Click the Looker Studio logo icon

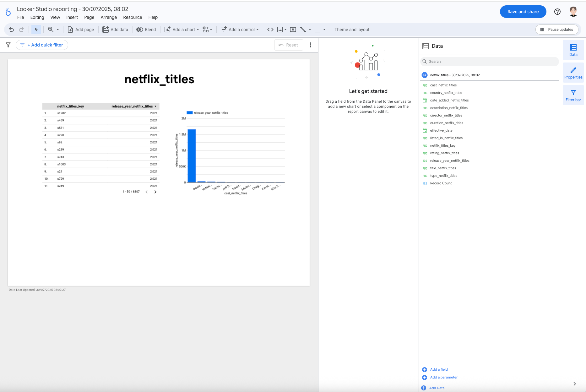8,12
